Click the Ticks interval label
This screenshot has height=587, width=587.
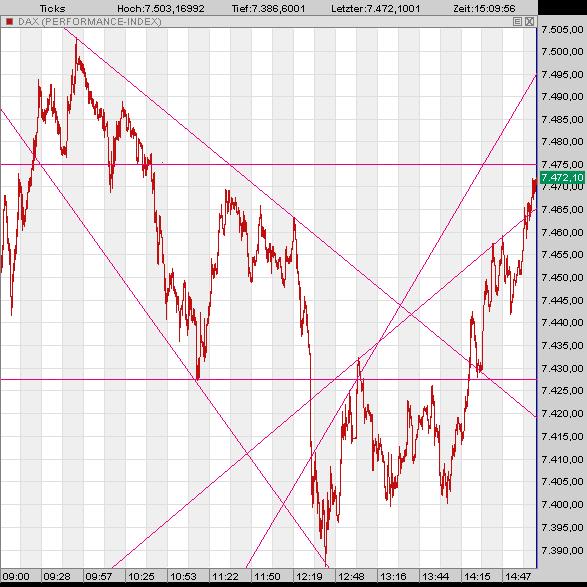pos(52,8)
